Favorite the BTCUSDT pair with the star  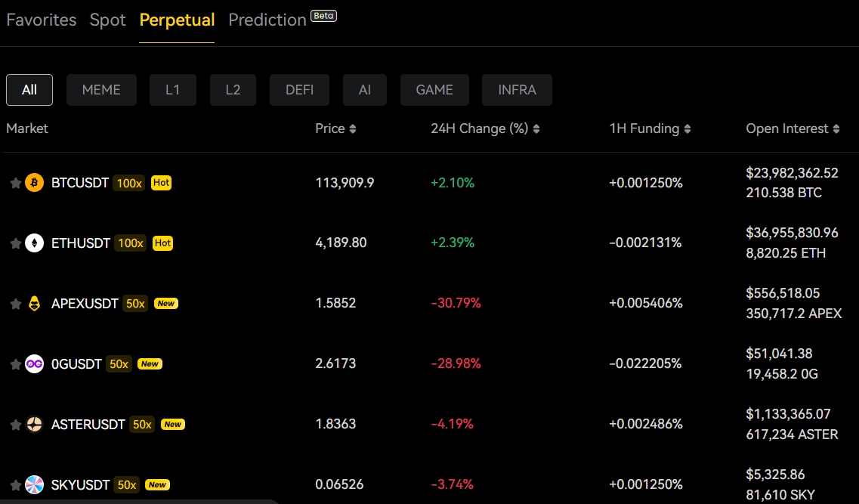[x=14, y=182]
